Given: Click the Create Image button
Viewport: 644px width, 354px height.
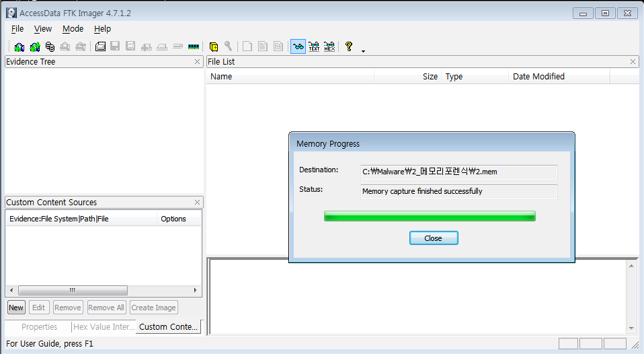Looking at the screenshot, I should point(154,308).
